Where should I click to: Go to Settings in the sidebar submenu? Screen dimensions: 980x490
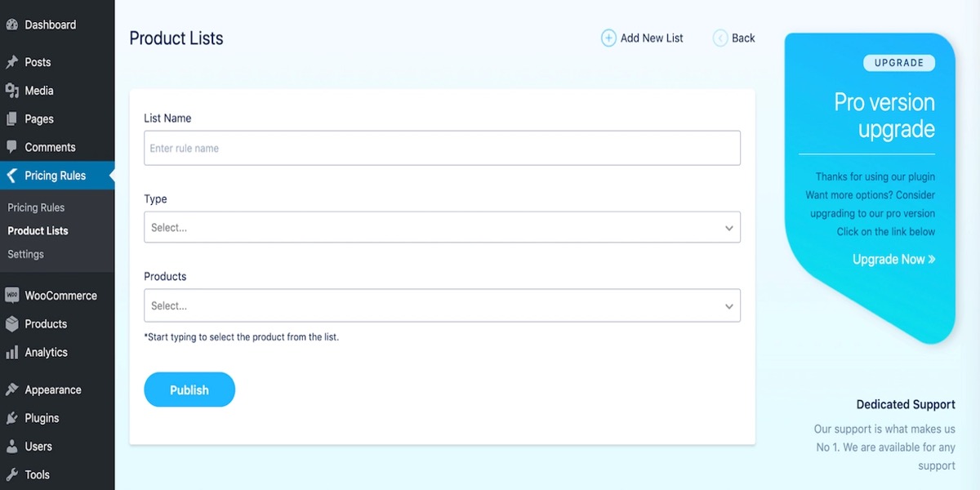(x=26, y=254)
